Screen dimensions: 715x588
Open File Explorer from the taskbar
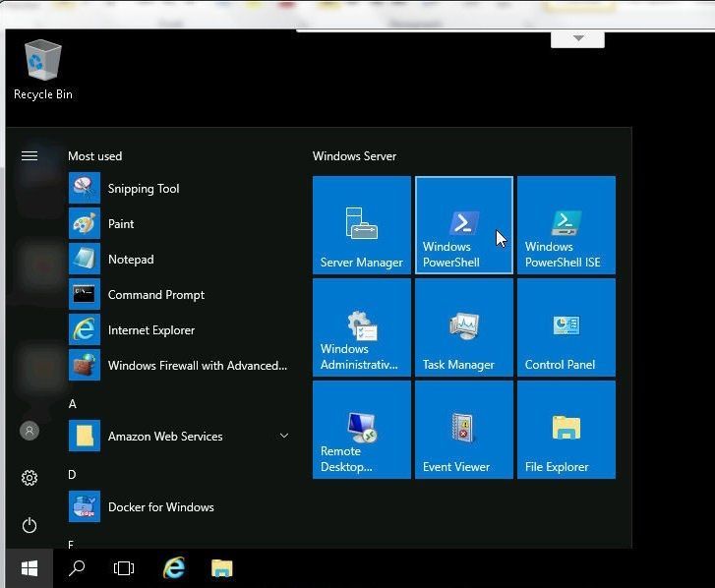(x=222, y=568)
